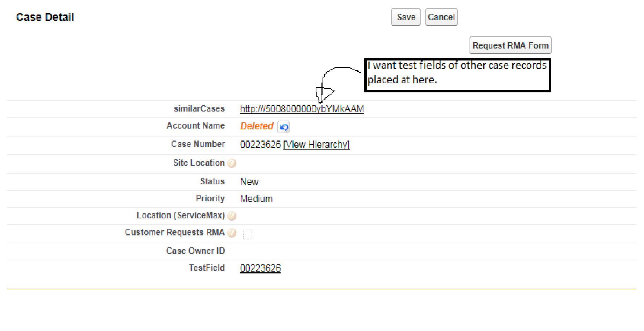Open help tooltip for Location (ServiceMax)
644x331 pixels.
click(x=232, y=215)
